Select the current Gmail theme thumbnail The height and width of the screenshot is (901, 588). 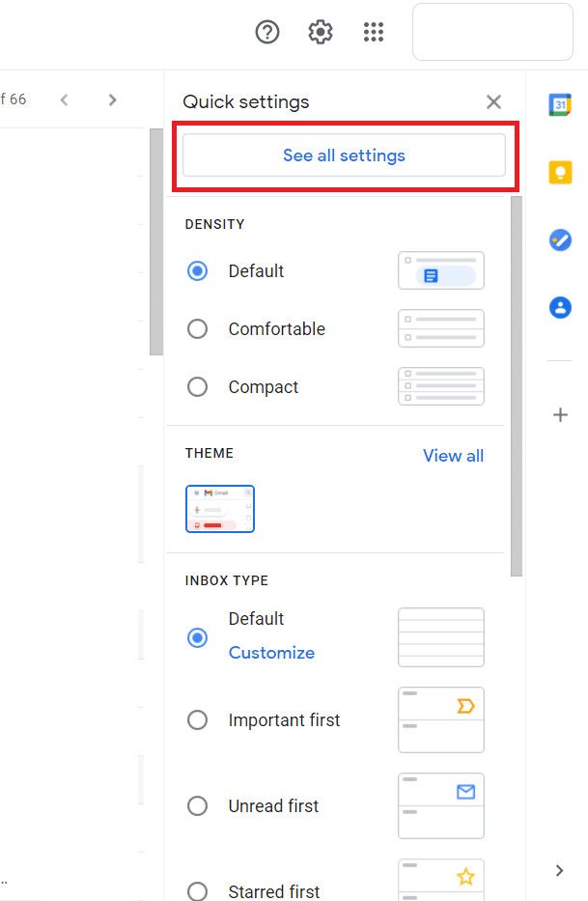pyautogui.click(x=219, y=509)
